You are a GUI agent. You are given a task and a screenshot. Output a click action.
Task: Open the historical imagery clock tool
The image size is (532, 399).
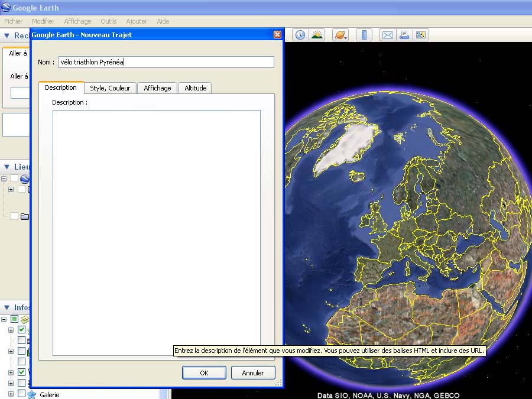[300, 35]
